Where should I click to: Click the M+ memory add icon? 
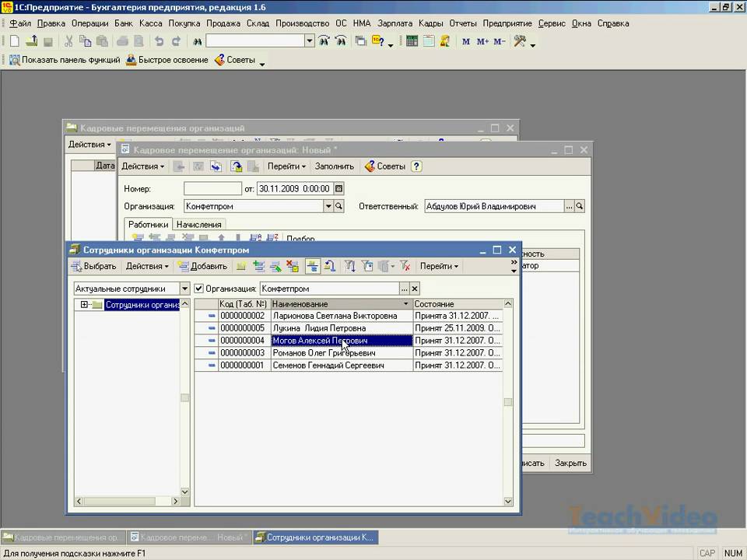[x=482, y=41]
